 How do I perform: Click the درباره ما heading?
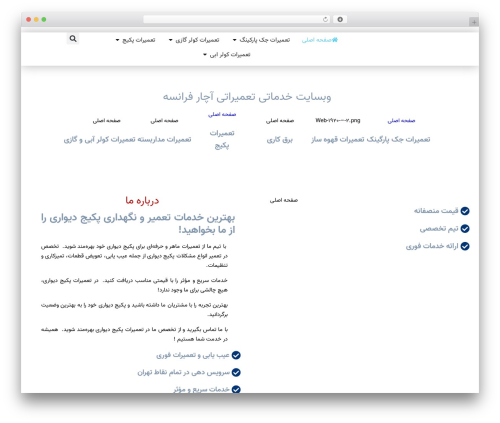(x=142, y=200)
